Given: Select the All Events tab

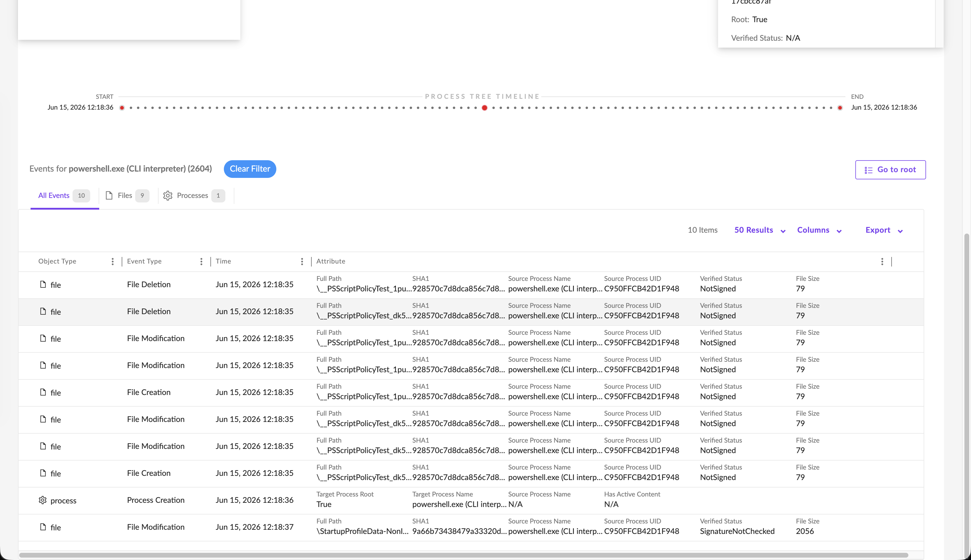Looking at the screenshot, I should pyautogui.click(x=64, y=196).
